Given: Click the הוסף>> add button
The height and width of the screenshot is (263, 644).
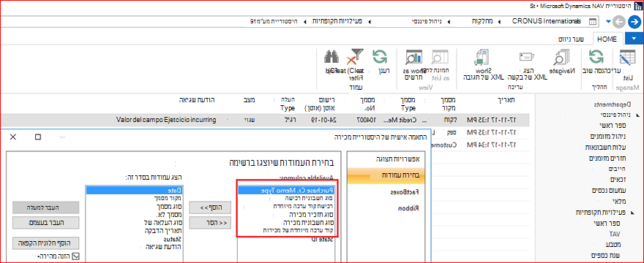Looking at the screenshot, I should 211,208.
